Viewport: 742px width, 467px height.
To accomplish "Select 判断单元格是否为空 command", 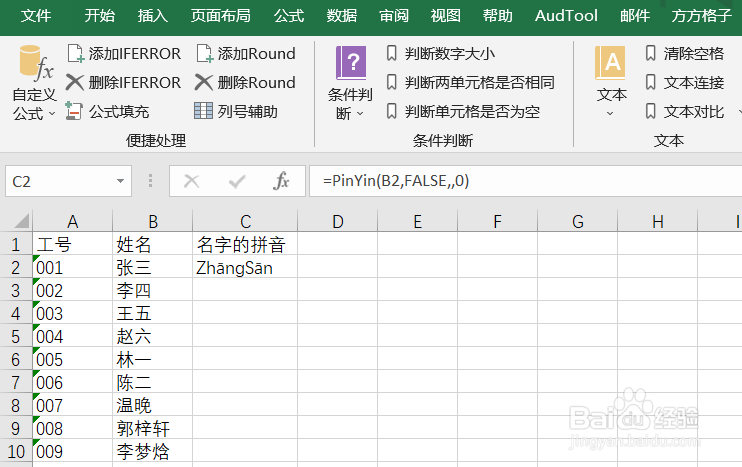I will click(463, 112).
